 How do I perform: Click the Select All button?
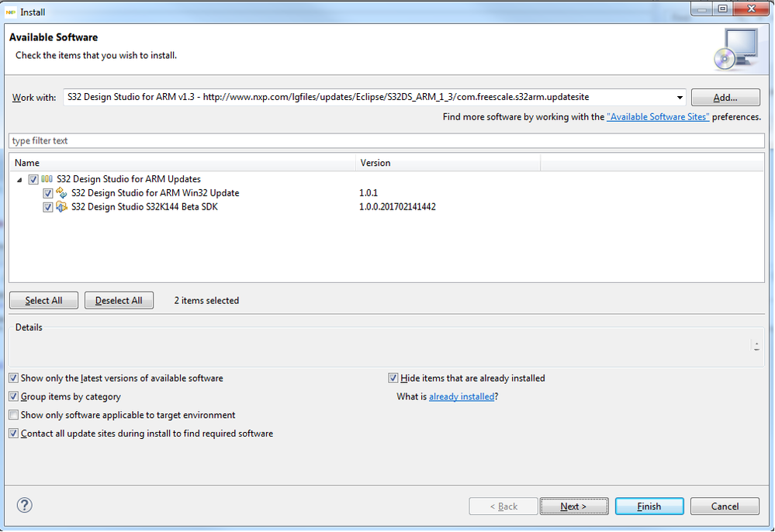(43, 300)
